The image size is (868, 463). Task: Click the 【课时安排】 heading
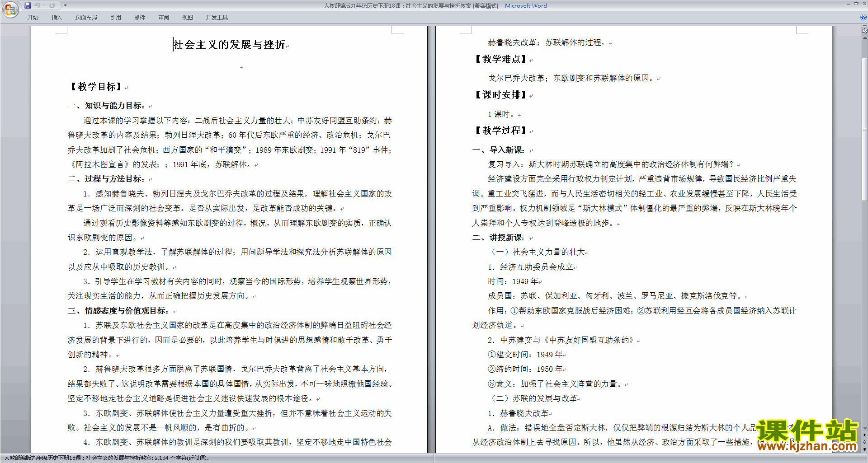coord(500,95)
